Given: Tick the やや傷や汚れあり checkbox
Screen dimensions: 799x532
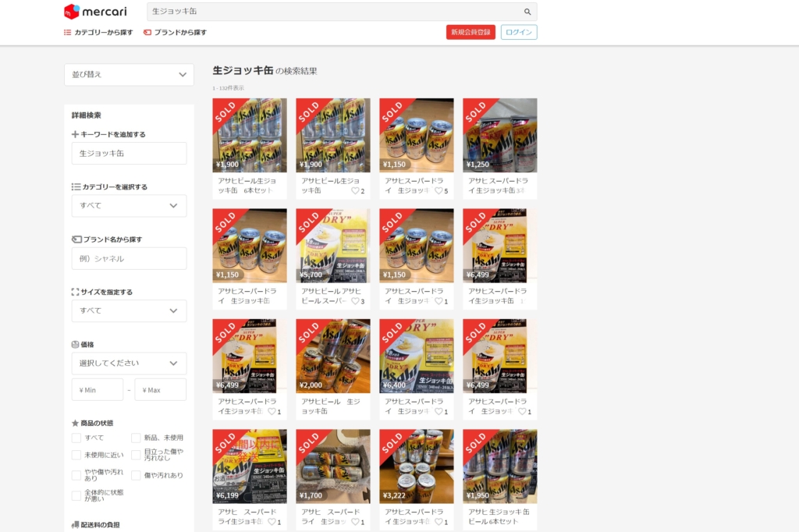Looking at the screenshot, I should click(76, 475).
